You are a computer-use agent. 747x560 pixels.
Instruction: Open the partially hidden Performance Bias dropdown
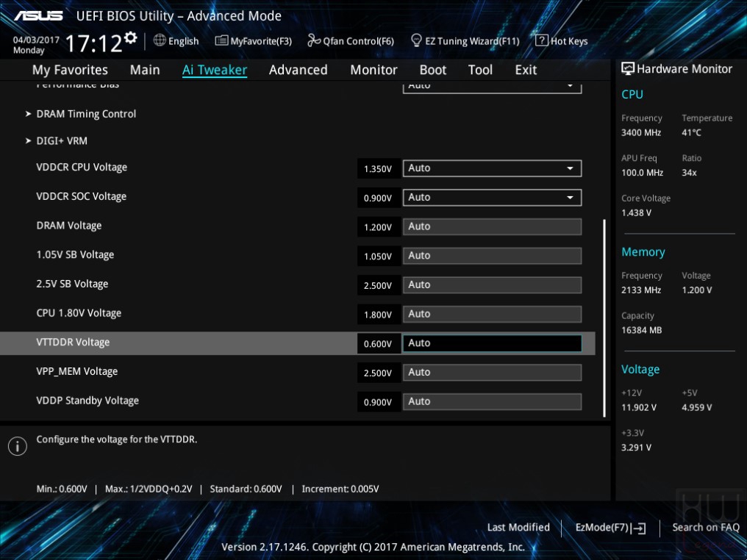point(492,87)
